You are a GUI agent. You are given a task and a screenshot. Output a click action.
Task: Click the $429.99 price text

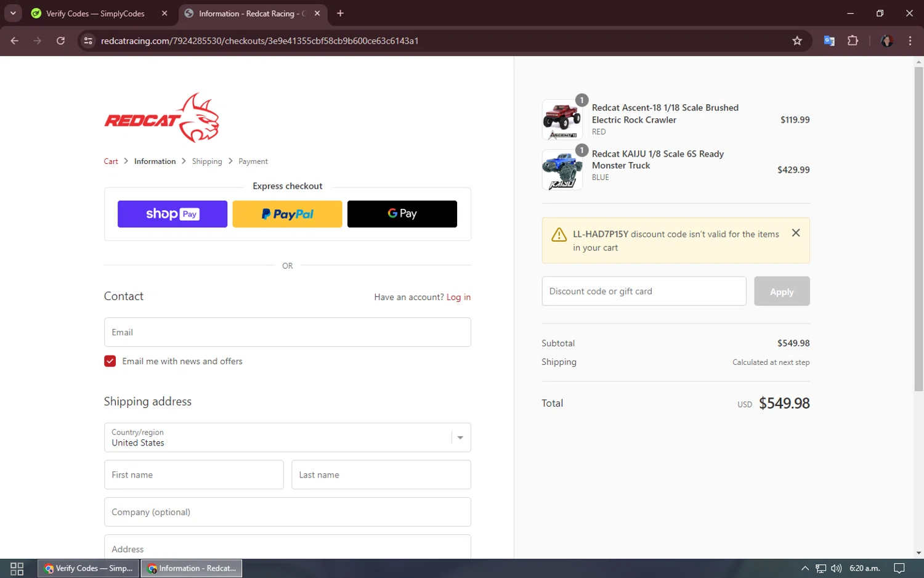tap(793, 169)
